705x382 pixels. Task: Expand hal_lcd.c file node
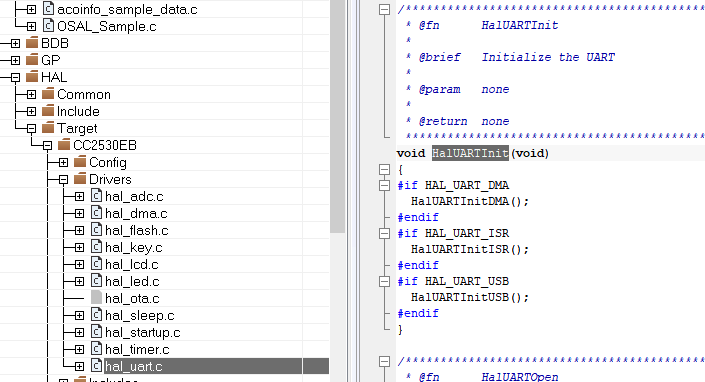(80, 265)
